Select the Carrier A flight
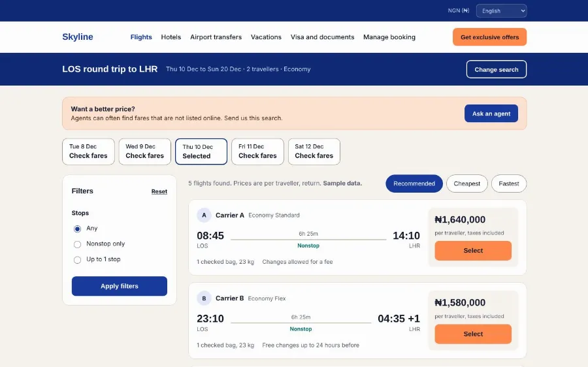588x367 pixels. click(x=473, y=251)
